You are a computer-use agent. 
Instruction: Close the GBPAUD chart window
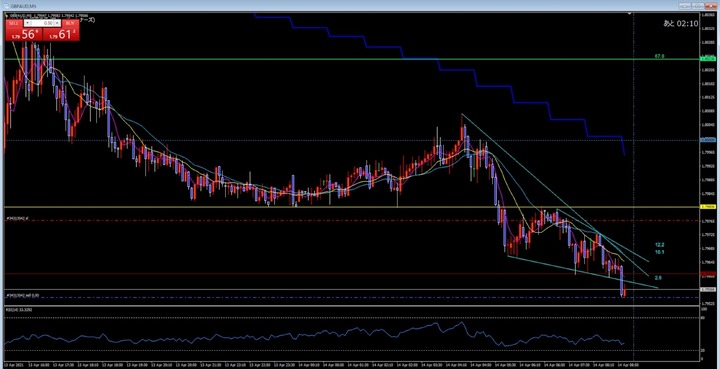click(x=710, y=6)
